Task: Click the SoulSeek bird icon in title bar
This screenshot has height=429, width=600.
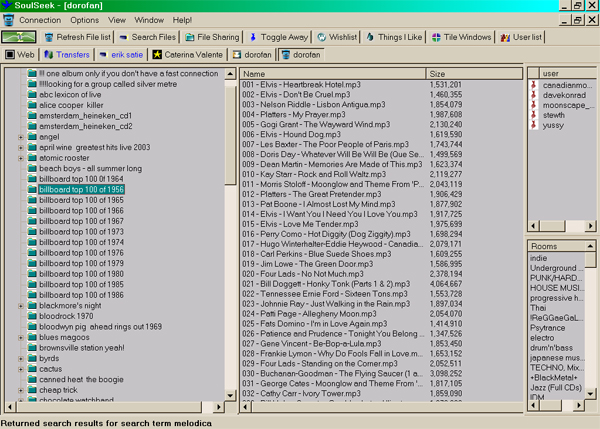Action: click(7, 5)
